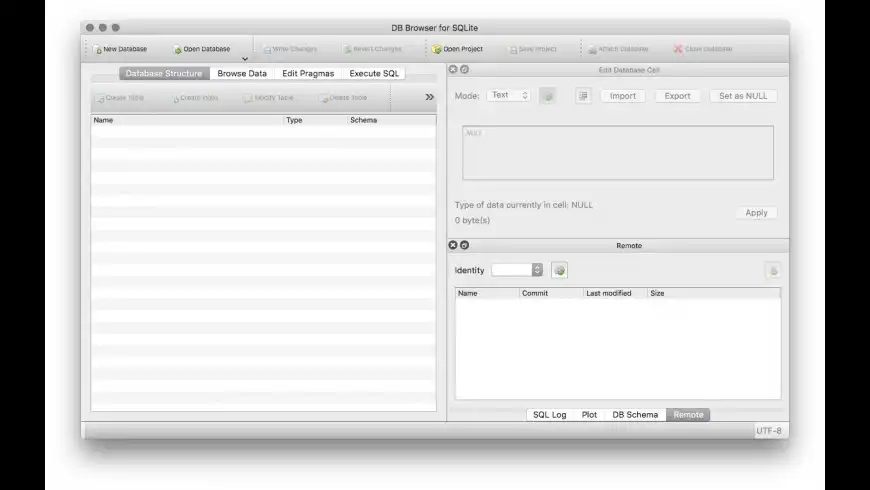Click the Remote panel's far-right push icon
870x490 pixels.
click(x=773, y=271)
